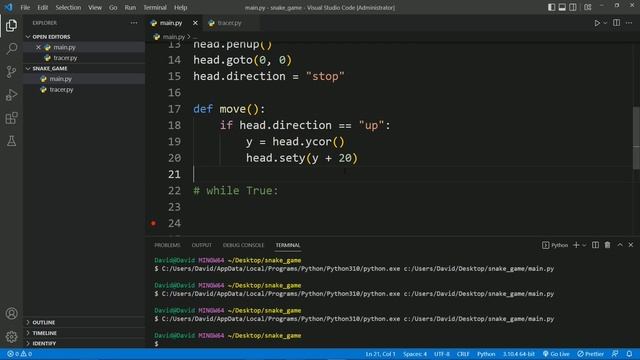The image size is (640, 360).
Task: Open errors and warnings status indicator
Action: tap(19, 354)
